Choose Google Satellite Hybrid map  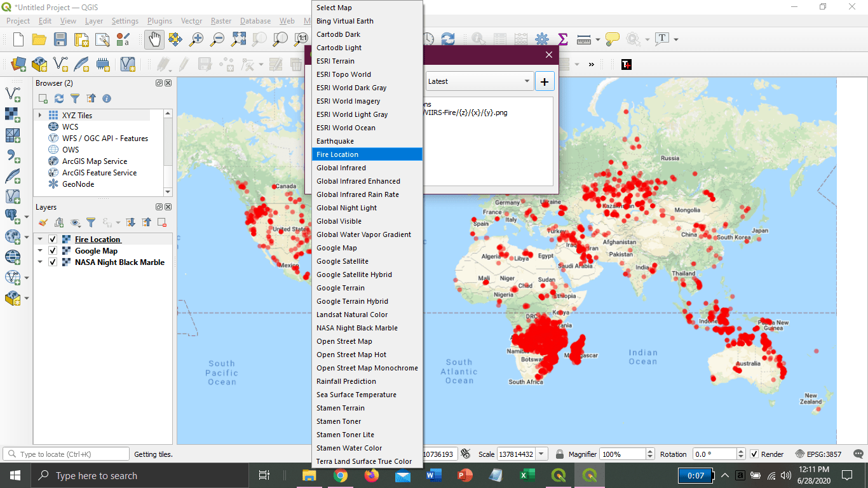coord(367,274)
